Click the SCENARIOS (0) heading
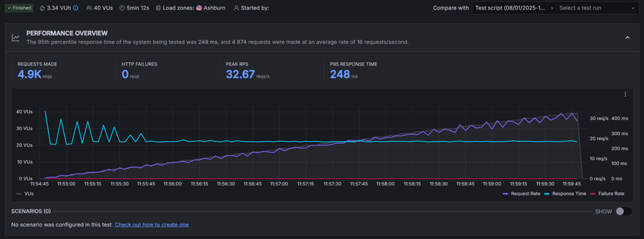Image resolution: width=644 pixels, height=239 pixels. coord(31,211)
